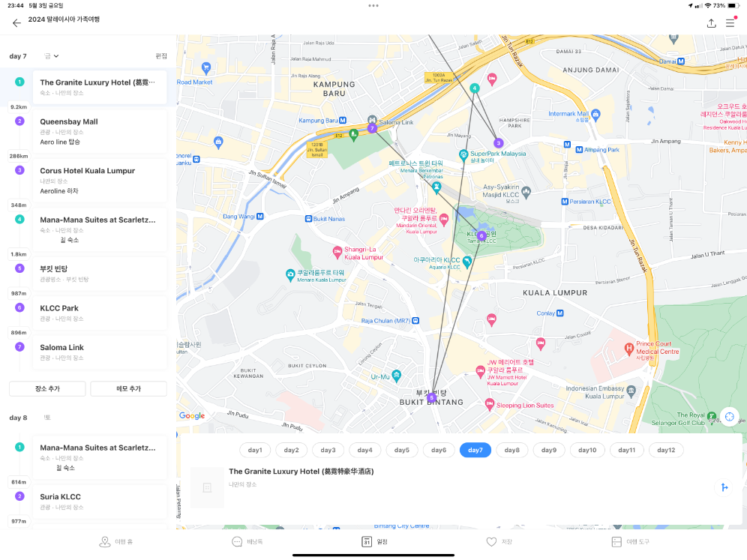Image resolution: width=747 pixels, height=560 pixels.
Task: Tap the Petronas Twin Towers map pin
Action: tap(436, 187)
